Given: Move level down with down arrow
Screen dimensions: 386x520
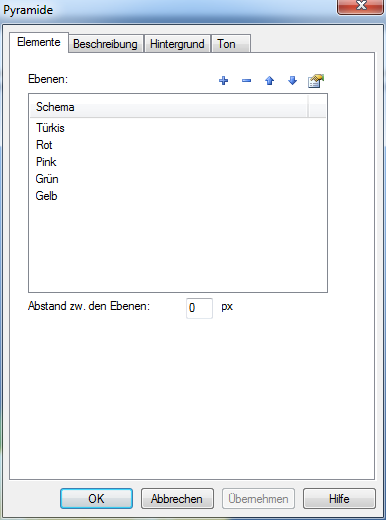Looking at the screenshot, I should (x=292, y=80).
